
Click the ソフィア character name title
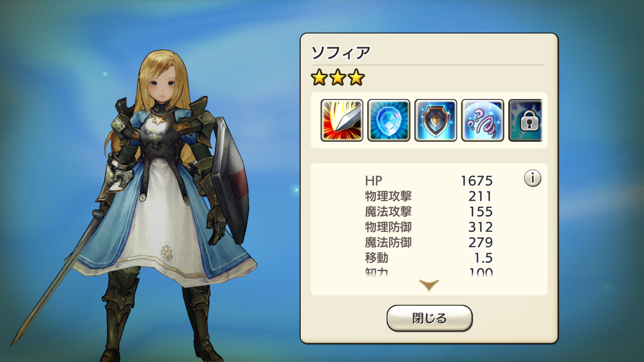click(x=340, y=53)
